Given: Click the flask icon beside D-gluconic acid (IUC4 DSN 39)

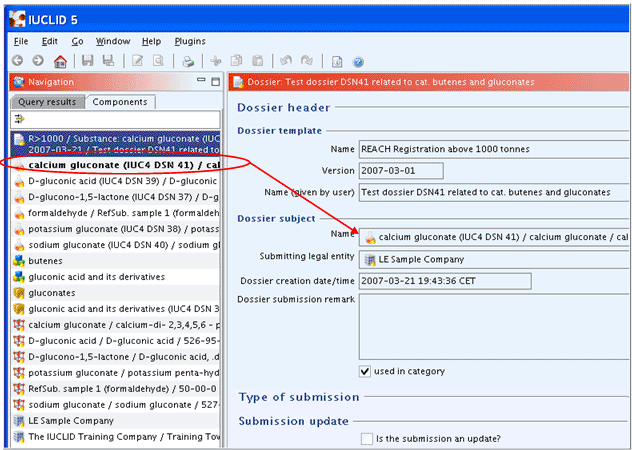Looking at the screenshot, I should (x=19, y=181).
